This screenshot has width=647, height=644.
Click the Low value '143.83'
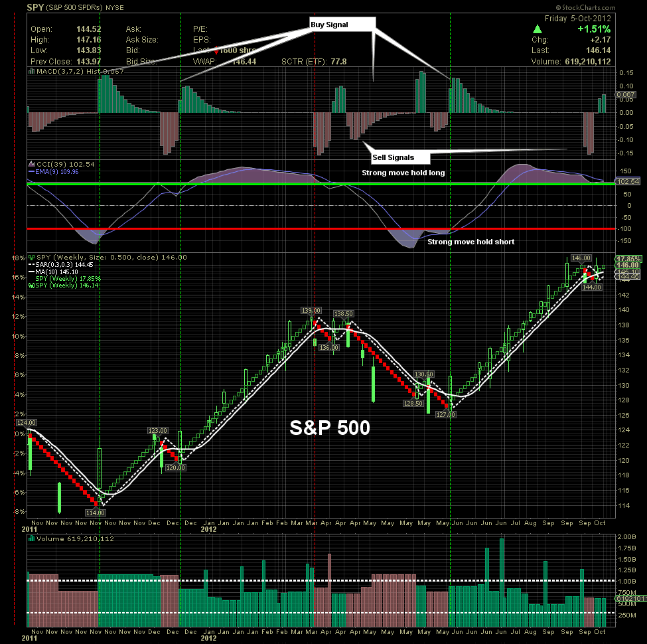pyautogui.click(x=89, y=50)
